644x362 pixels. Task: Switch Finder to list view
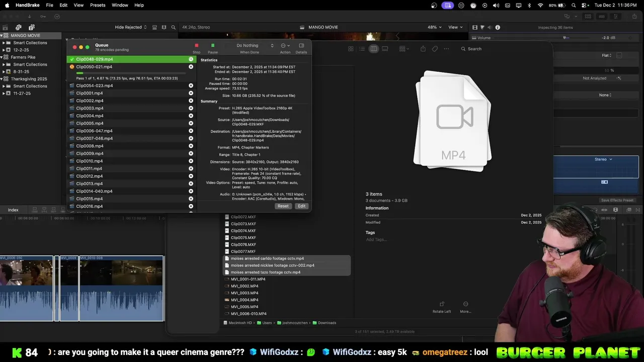(362, 49)
